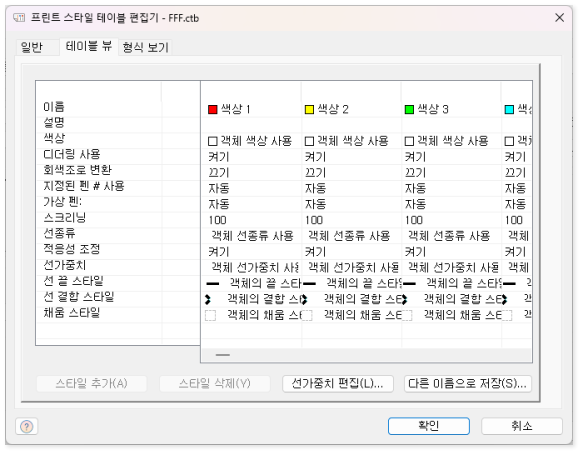Click the 지정된 펜 # 사용 row label
Image resolution: width=582 pixels, height=454 pixels.
[84, 186]
